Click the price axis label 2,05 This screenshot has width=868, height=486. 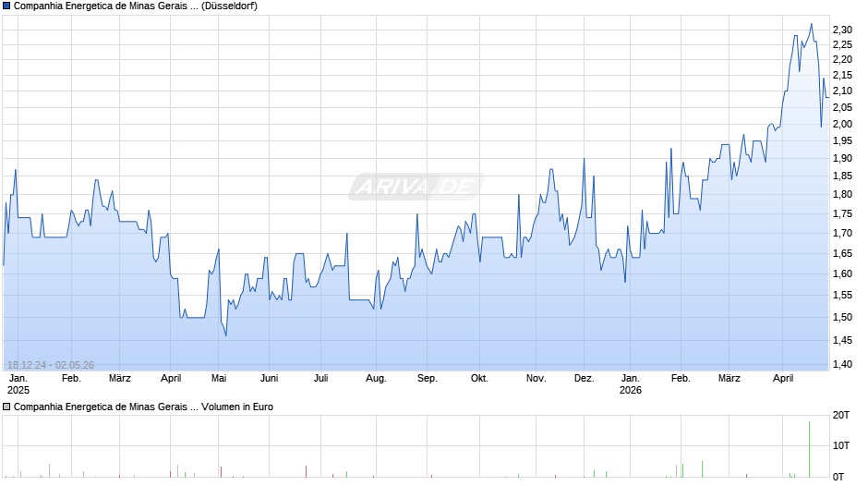point(842,107)
